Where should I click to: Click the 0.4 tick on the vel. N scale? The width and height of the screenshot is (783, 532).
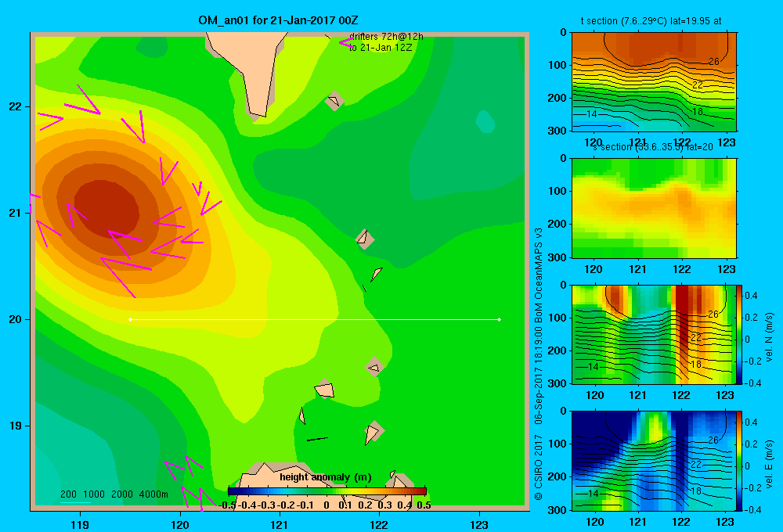[x=751, y=296]
